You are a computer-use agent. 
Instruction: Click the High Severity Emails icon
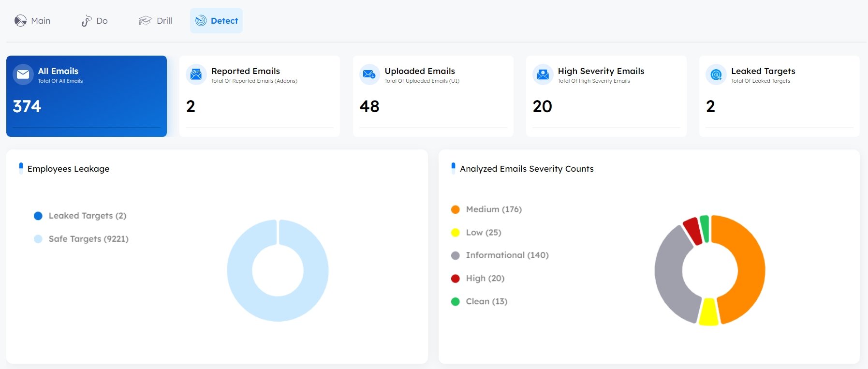click(543, 74)
